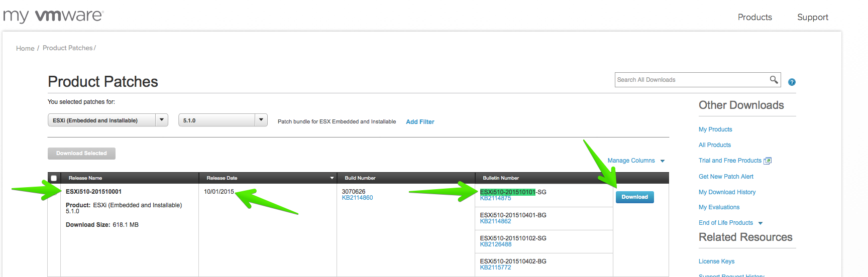Select the release date 10/01/2015
Image resolution: width=868 pixels, height=277 pixels.
[219, 192]
